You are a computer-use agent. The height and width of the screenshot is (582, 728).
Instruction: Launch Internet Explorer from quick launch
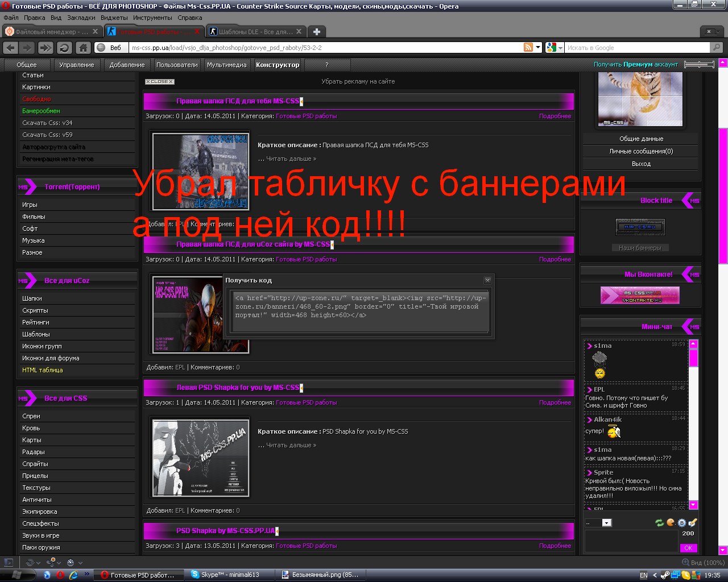73,575
